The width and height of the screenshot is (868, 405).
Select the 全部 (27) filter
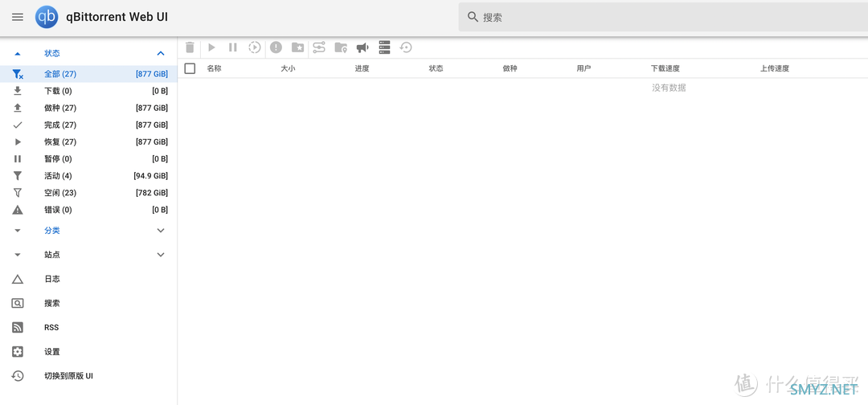click(88, 74)
